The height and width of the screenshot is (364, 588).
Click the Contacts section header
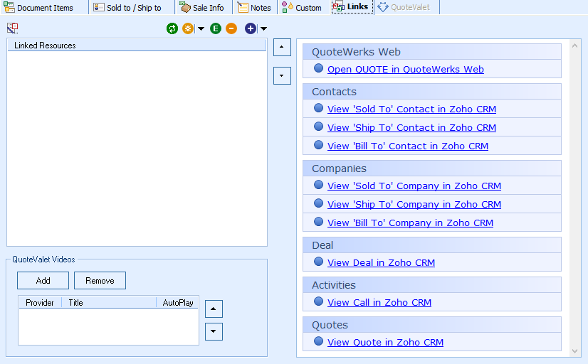(432, 92)
